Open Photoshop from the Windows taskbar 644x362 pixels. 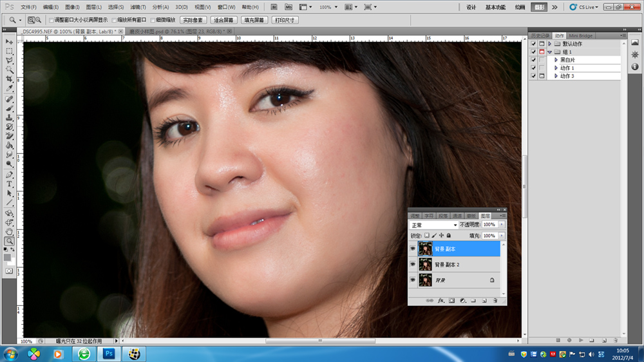point(108,354)
